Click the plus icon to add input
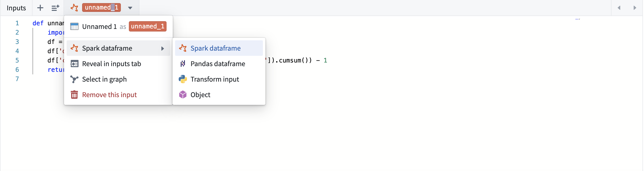This screenshot has width=644, height=171. tap(40, 8)
